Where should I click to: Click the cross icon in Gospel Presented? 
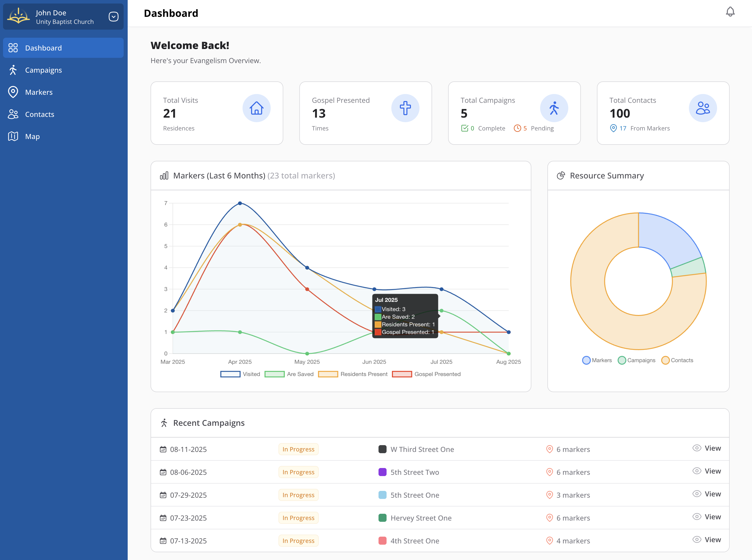(405, 108)
